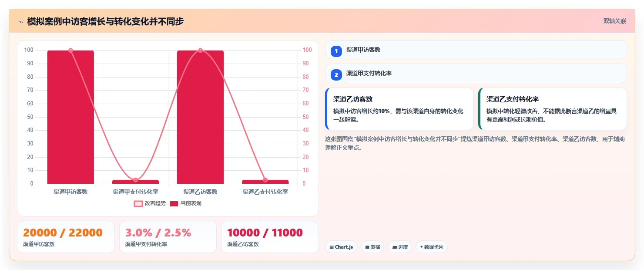This screenshot has height=270, width=644.
Task: Click x-axis label 渠道乙访客数
Action: [x=200, y=192]
